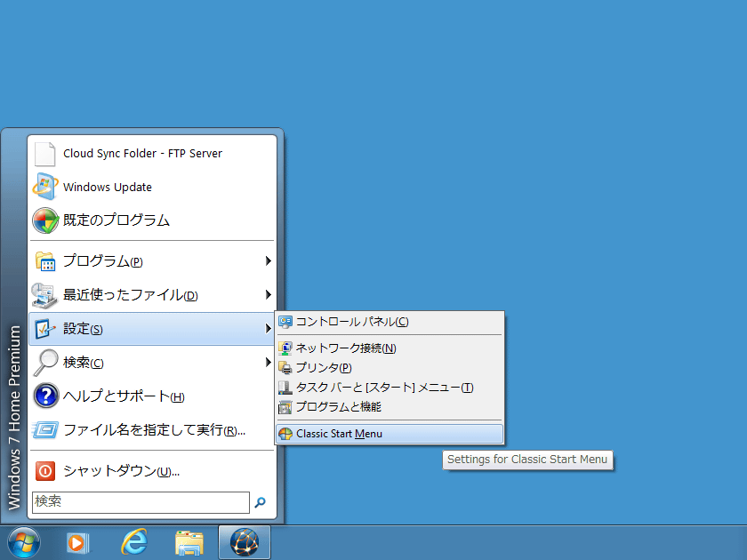This screenshot has height=560, width=747.
Task: Launch Internet Explorer from the taskbar
Action: 134,543
